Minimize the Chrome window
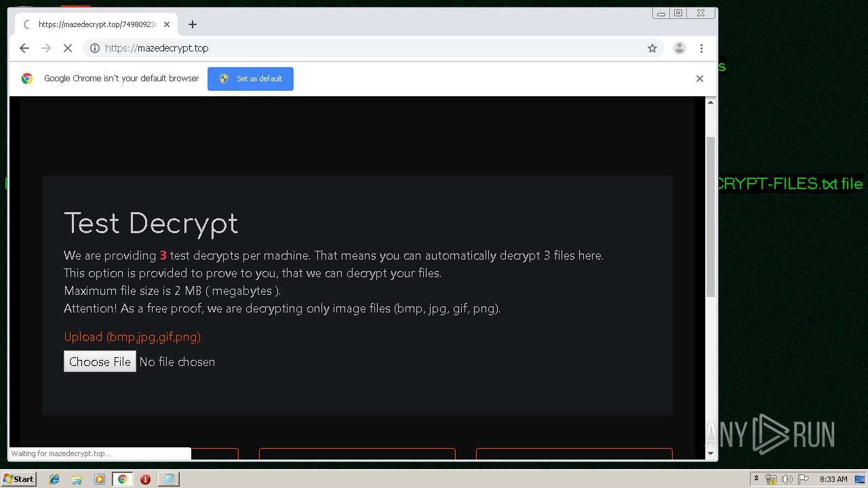This screenshot has width=868, height=488. click(x=661, y=13)
